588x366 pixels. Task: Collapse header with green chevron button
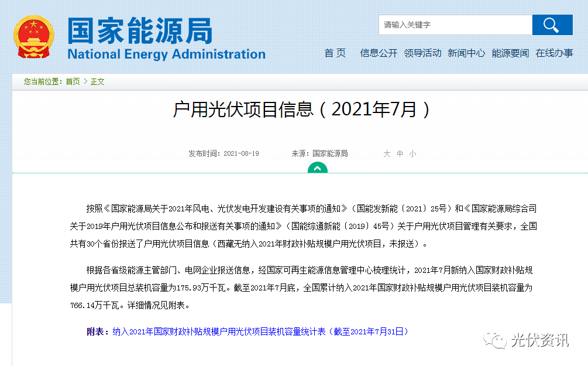[317, 169]
